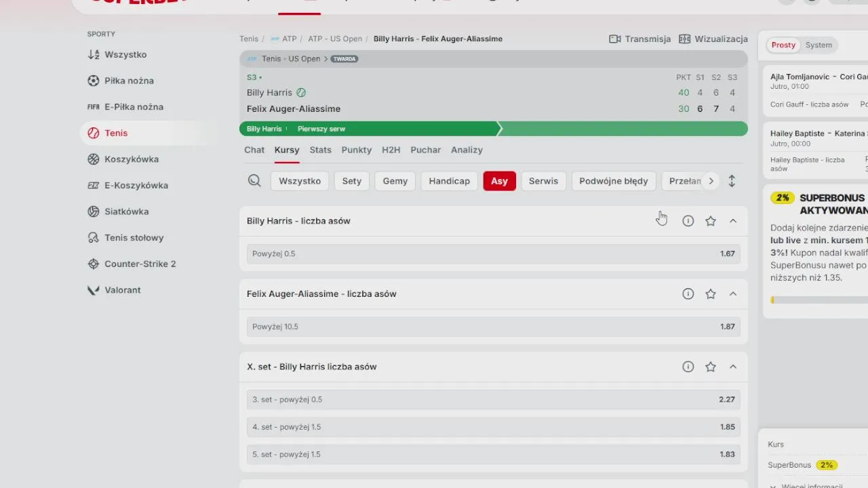Click SuperBonus yellow progress bar
This screenshot has height=488, width=868.
coord(819,300)
